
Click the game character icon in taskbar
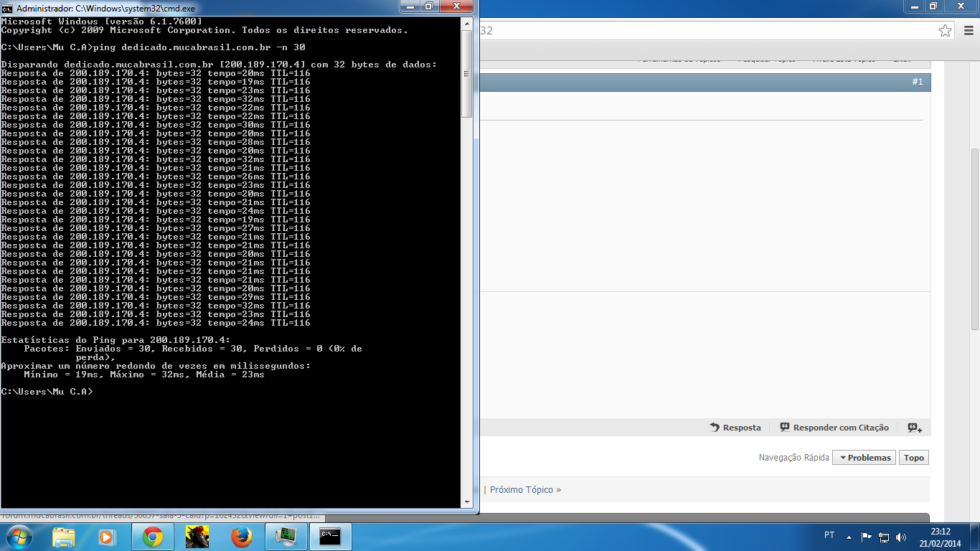click(x=197, y=536)
